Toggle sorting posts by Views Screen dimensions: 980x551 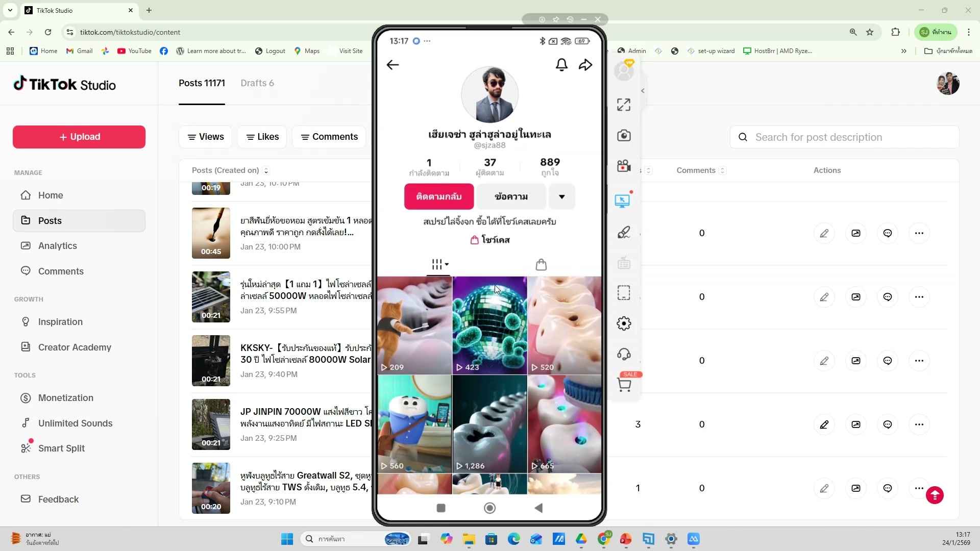(205, 137)
